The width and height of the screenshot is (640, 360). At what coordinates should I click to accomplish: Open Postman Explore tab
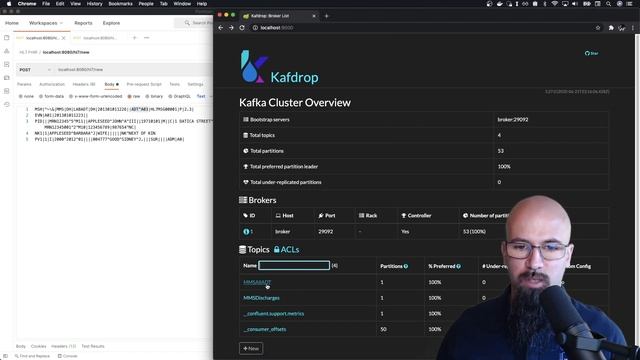111,23
